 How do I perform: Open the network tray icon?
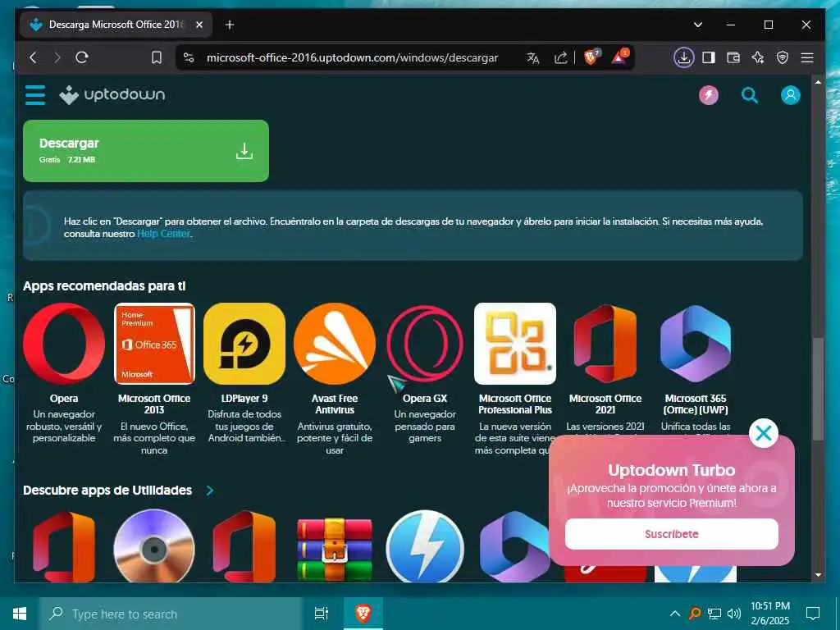714,614
